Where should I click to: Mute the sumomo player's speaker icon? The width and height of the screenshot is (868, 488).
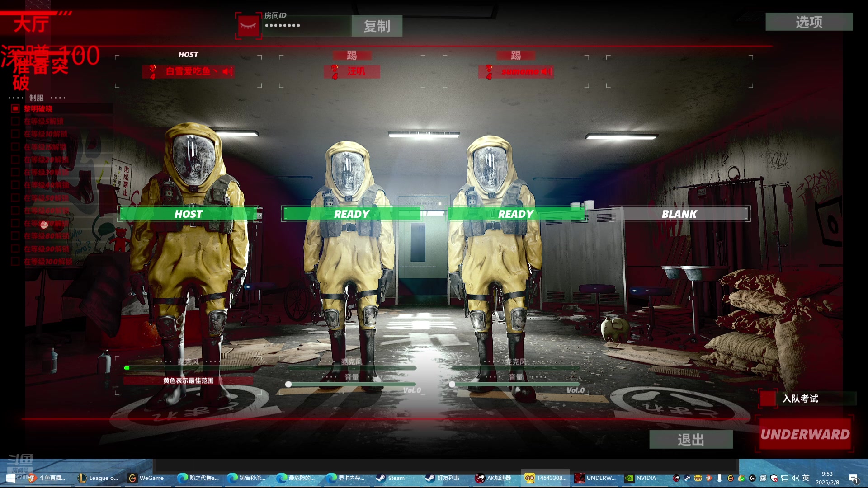click(x=547, y=71)
